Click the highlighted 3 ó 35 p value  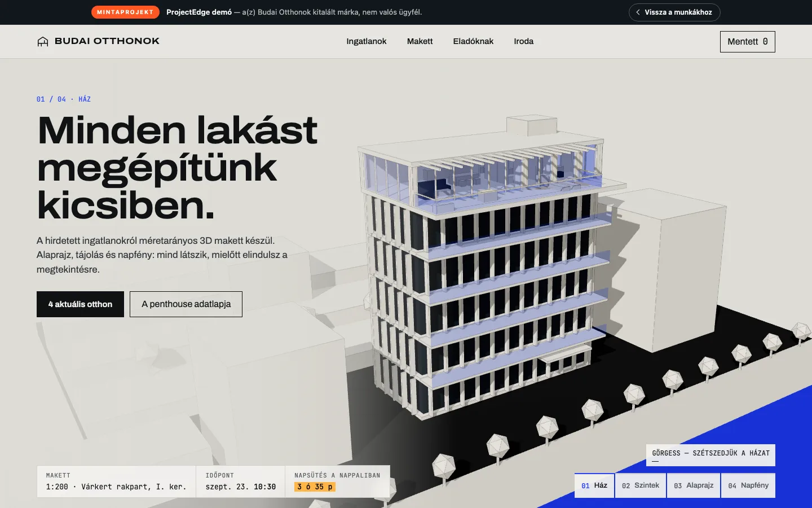pos(315,487)
